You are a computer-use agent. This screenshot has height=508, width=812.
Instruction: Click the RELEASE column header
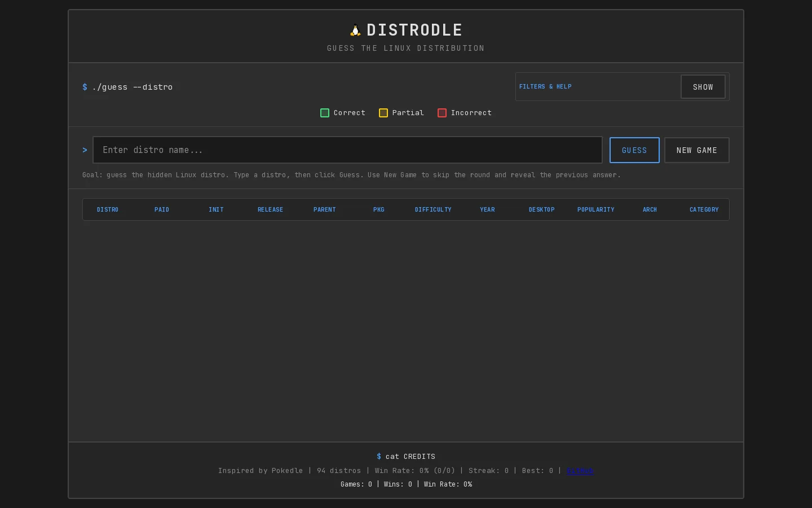point(271,209)
